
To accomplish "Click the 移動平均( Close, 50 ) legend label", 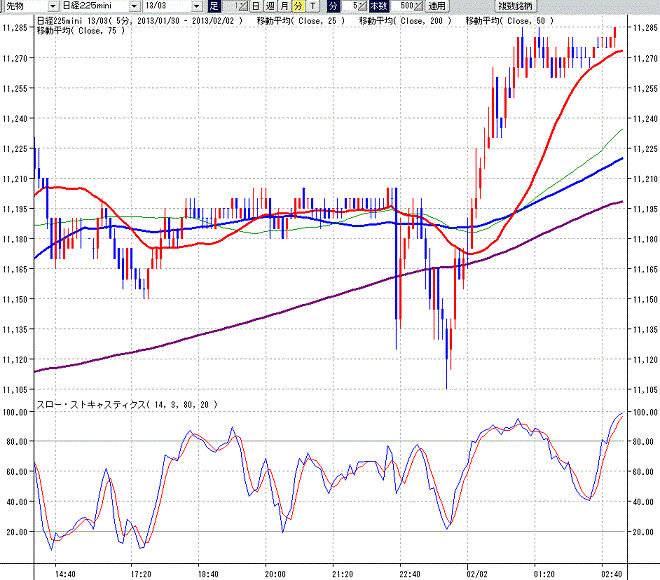I will click(x=510, y=21).
